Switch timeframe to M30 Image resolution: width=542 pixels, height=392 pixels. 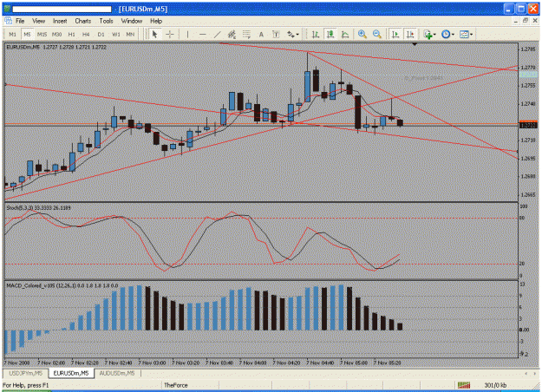pos(56,34)
